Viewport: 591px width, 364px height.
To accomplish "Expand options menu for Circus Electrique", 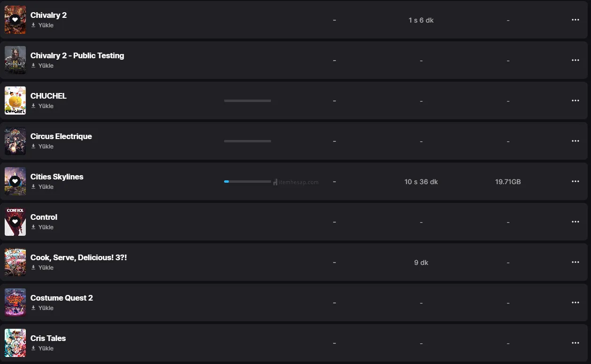I will pyautogui.click(x=575, y=141).
